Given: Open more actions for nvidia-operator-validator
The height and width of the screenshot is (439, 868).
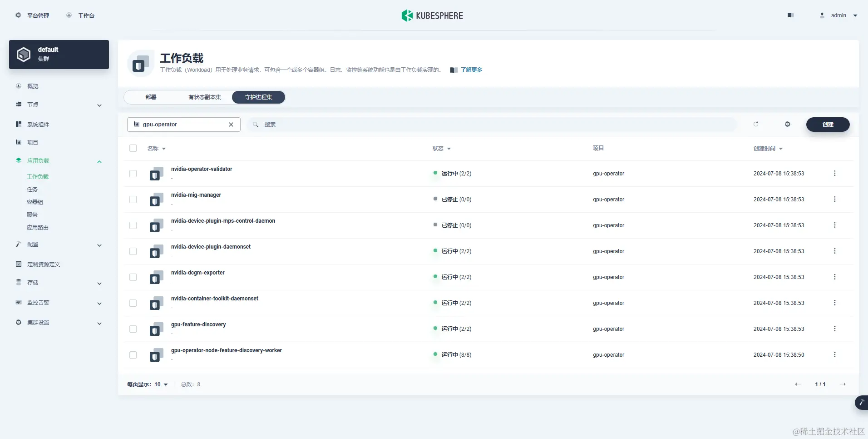Looking at the screenshot, I should [834, 173].
